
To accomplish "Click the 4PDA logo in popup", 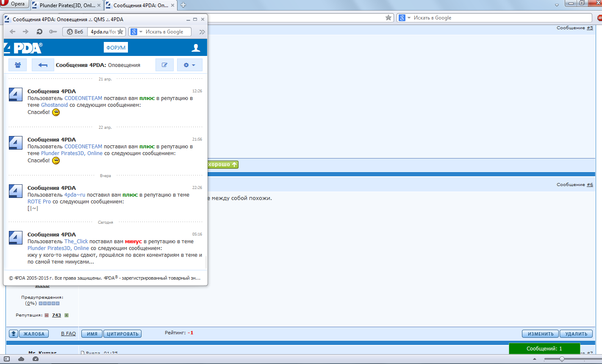I will (23, 47).
